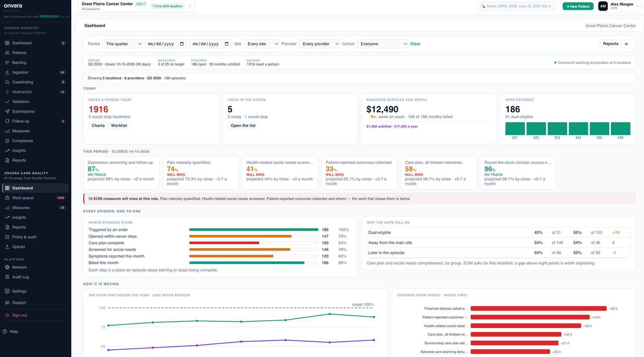Viewport: 644px width, 357px height.
Task: Click the Audit Log icon
Action: pos(7,277)
